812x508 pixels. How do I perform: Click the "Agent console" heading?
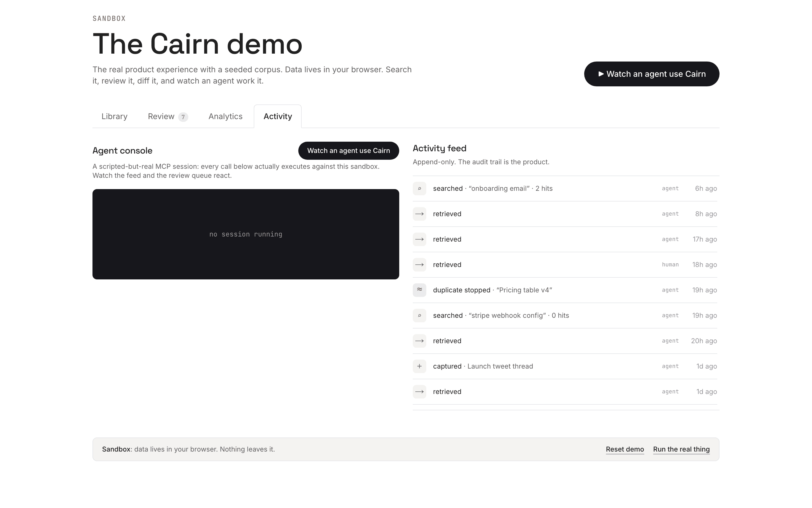pyautogui.click(x=122, y=150)
